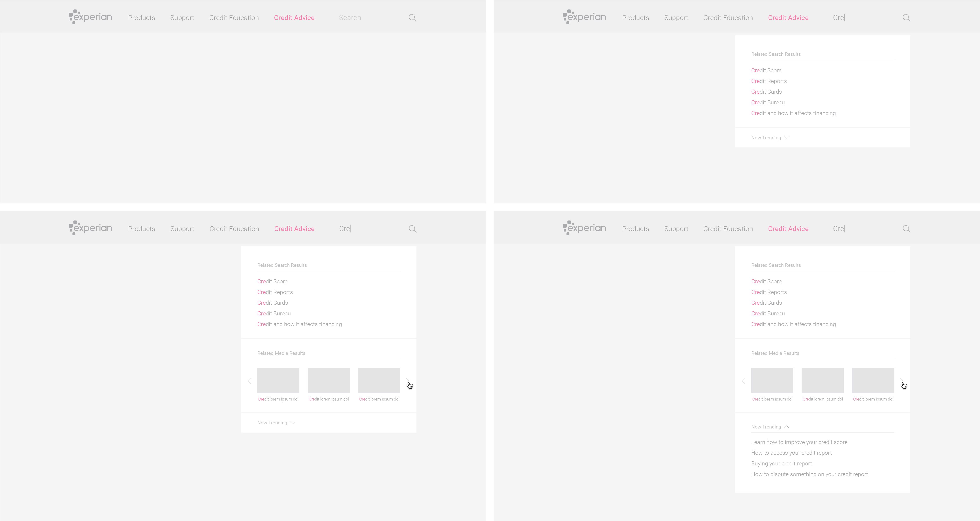The image size is (980, 521).
Task: Open Credit Reports result in bottom-left panel
Action: coord(275,292)
